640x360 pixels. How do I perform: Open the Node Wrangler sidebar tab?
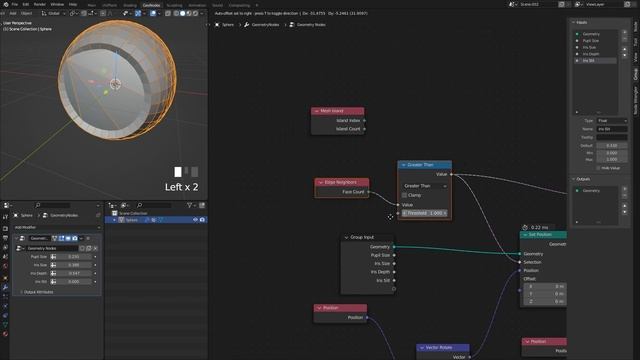pyautogui.click(x=636, y=100)
